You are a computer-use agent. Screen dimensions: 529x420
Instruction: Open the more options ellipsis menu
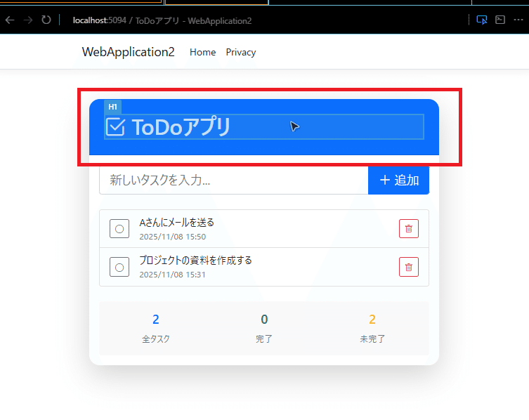[x=518, y=20]
